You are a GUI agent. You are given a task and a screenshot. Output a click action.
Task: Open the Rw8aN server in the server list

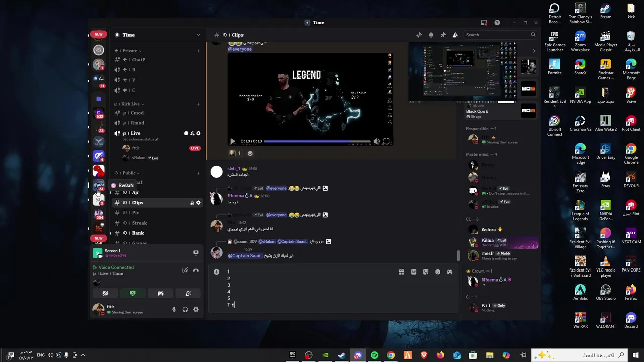[99, 186]
